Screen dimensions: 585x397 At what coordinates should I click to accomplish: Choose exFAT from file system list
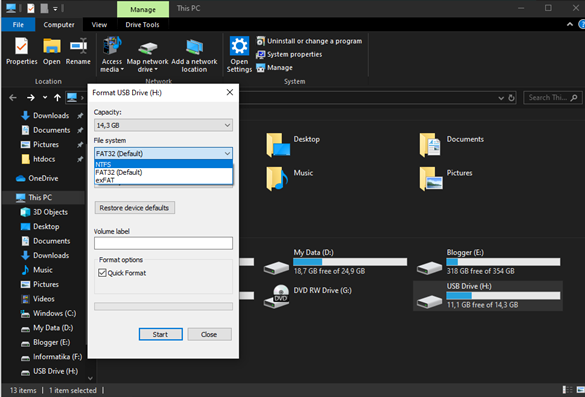tap(163, 180)
